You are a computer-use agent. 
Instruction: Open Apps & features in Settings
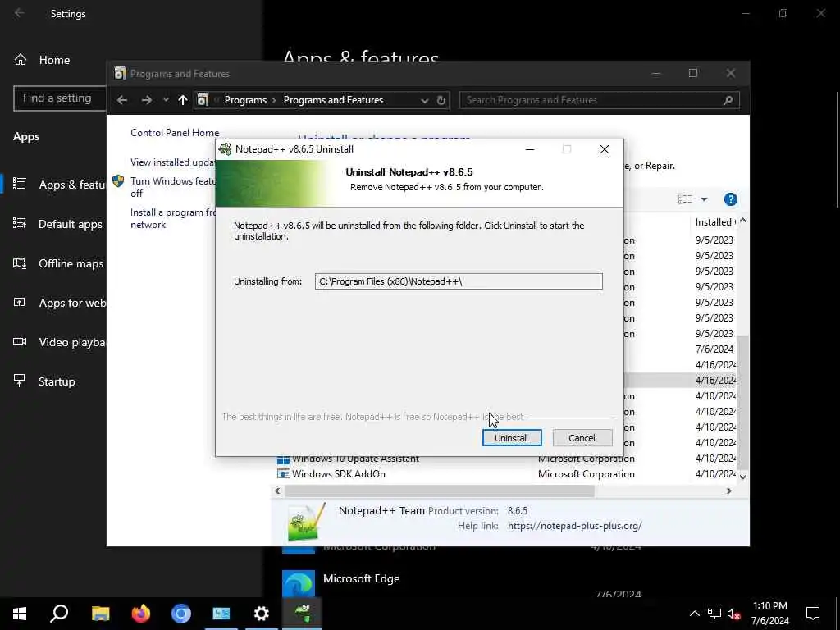point(53,185)
